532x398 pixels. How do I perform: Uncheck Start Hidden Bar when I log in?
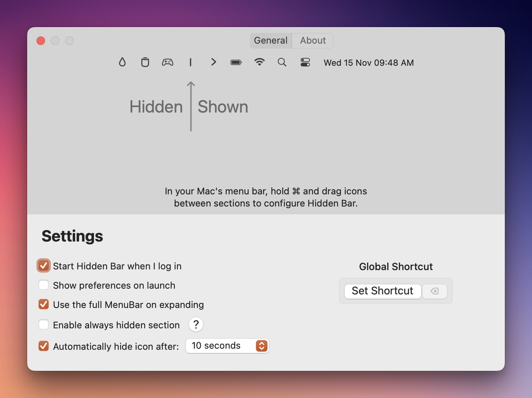[44, 265]
